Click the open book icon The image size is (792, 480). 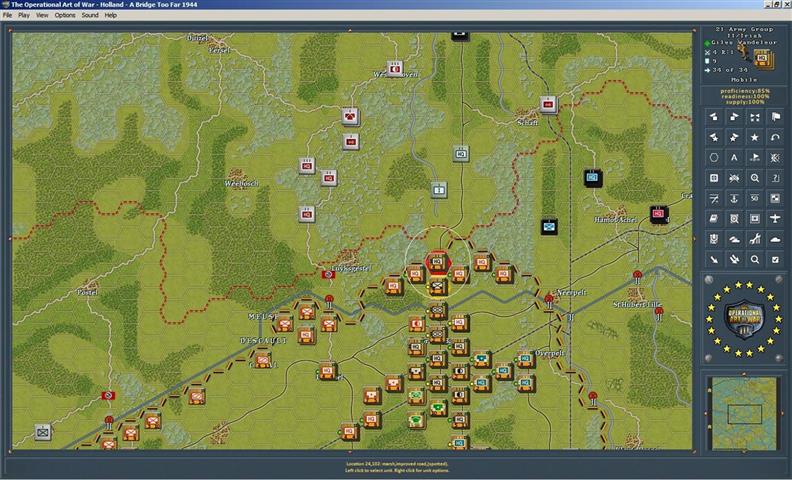[714, 219]
